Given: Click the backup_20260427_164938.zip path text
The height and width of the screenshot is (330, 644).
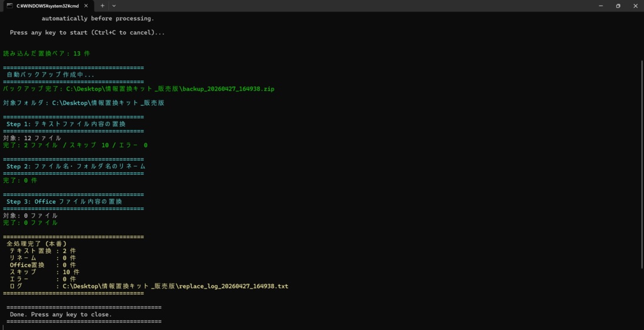Looking at the screenshot, I should pos(228,89).
